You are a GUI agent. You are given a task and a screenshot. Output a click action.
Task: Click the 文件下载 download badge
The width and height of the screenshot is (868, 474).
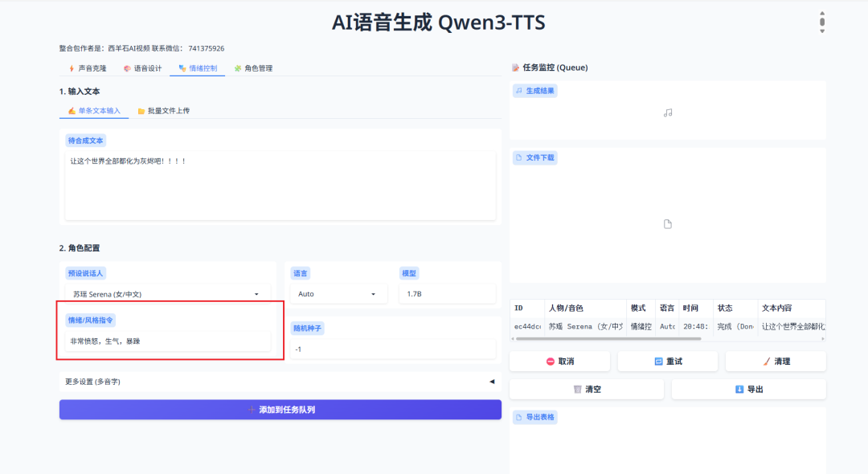click(x=534, y=157)
